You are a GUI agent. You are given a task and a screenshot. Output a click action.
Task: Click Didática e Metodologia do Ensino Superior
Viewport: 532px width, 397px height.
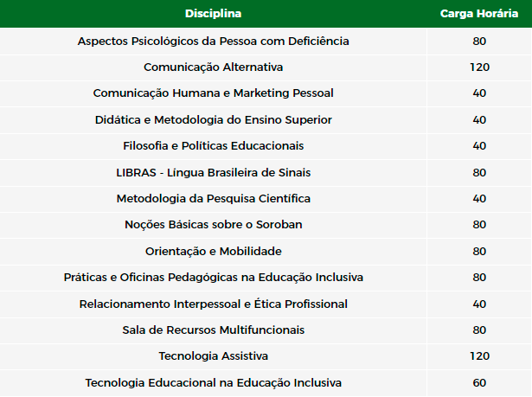(213, 119)
